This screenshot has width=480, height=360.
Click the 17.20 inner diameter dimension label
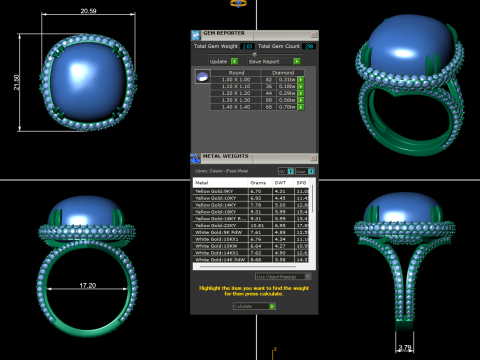point(88,285)
